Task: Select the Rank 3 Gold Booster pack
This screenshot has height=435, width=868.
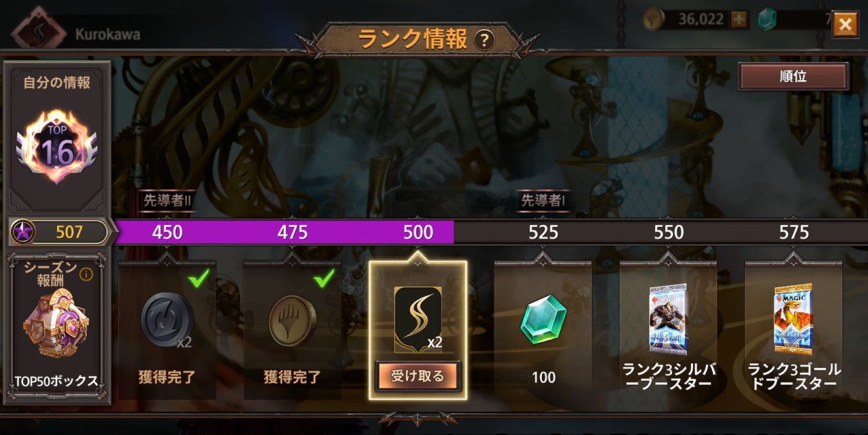Action: click(793, 318)
